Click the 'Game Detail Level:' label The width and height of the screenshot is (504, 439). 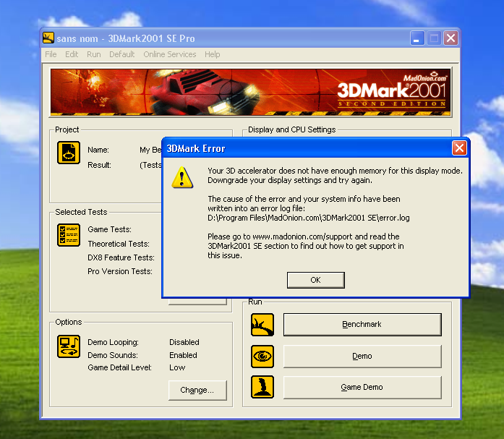[119, 367]
